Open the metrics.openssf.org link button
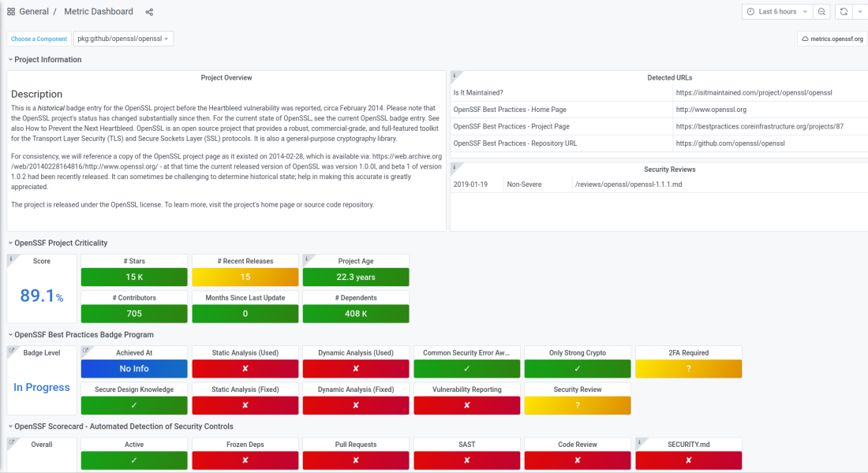 [832, 39]
